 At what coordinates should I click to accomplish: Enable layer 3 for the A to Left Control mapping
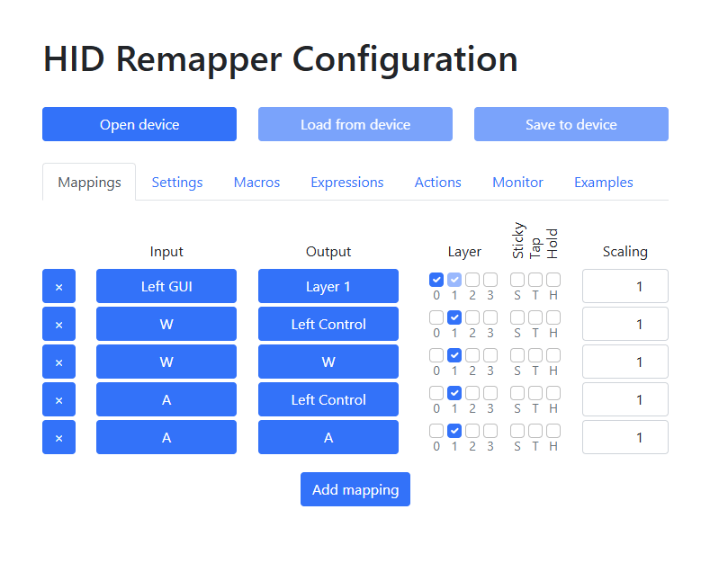(490, 393)
